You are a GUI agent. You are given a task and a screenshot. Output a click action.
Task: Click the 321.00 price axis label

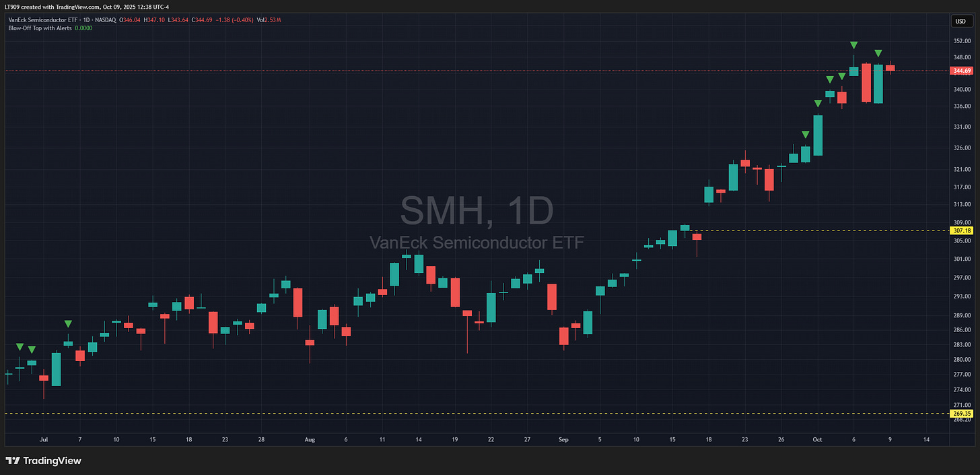coord(961,168)
